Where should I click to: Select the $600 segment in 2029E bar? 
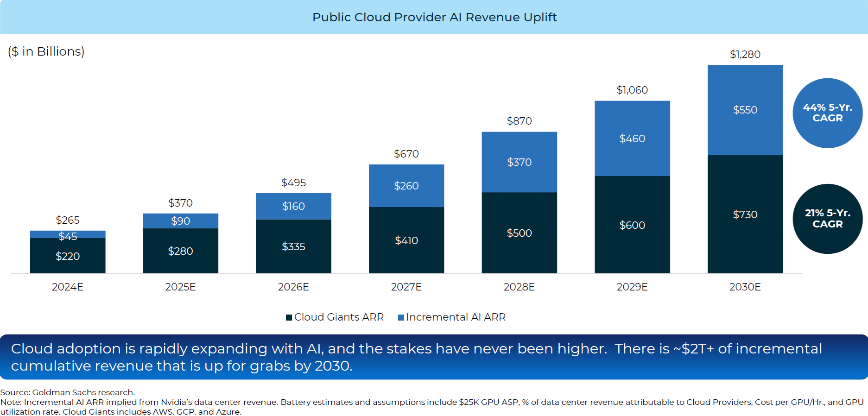[x=632, y=225]
